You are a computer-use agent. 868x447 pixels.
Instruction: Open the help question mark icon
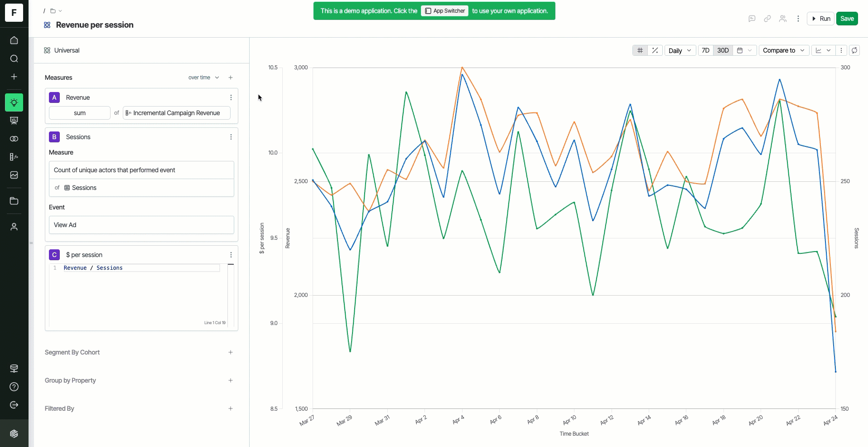(x=14, y=387)
